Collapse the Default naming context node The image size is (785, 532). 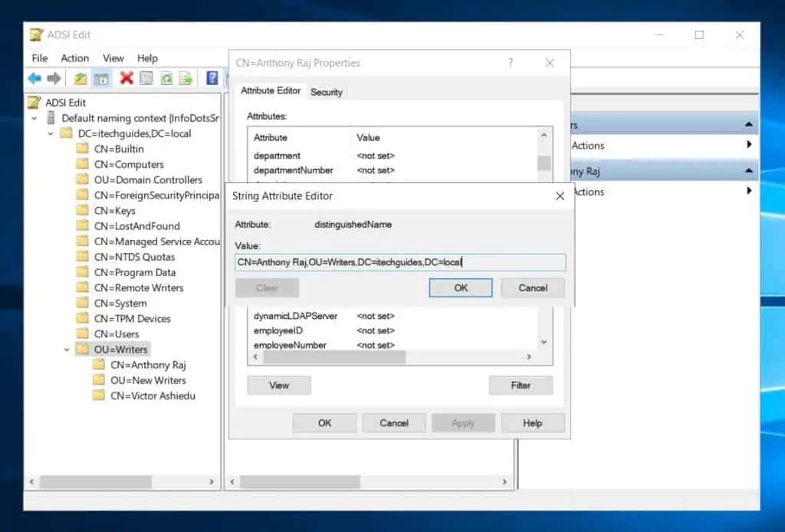pos(34,119)
